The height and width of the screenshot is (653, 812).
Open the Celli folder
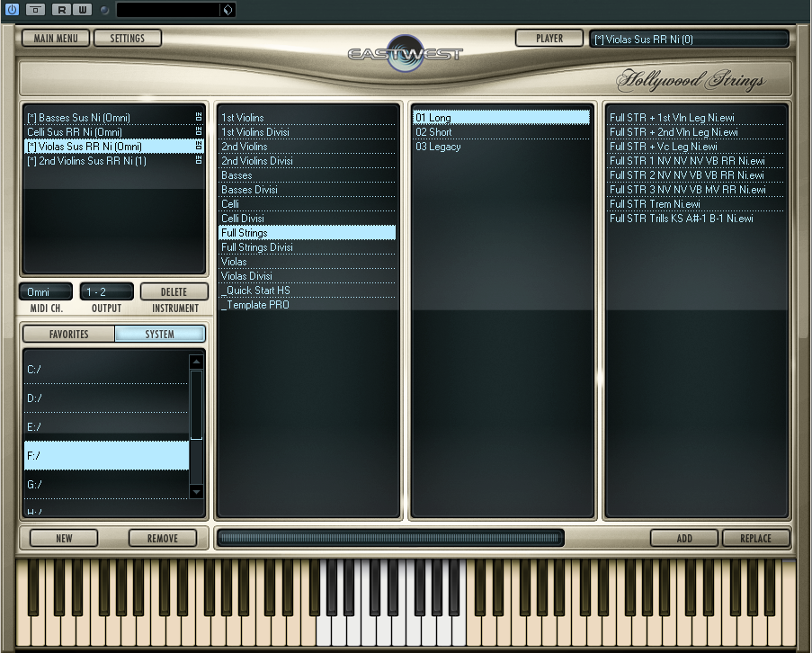308,204
